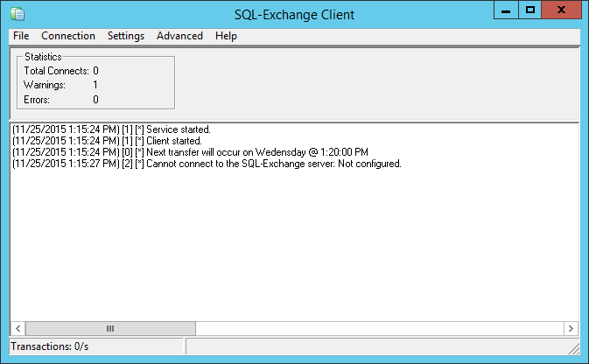
Task: Select the 'Client started.' log line
Action: click(107, 141)
